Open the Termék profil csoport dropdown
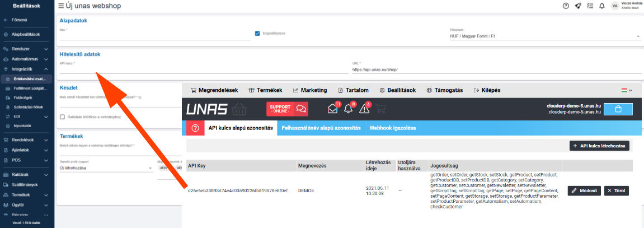Image resolution: width=644 pixels, height=228 pixels. [x=106, y=168]
